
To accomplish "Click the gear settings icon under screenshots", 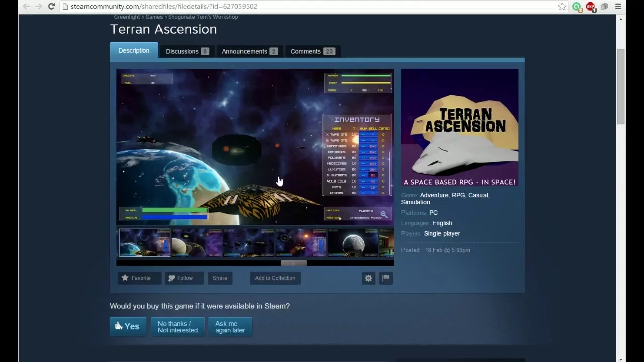I will [369, 278].
